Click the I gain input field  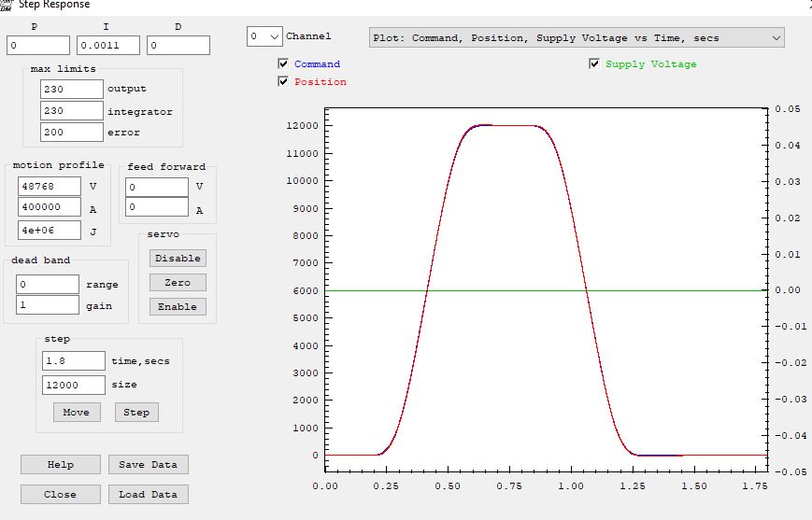point(108,45)
